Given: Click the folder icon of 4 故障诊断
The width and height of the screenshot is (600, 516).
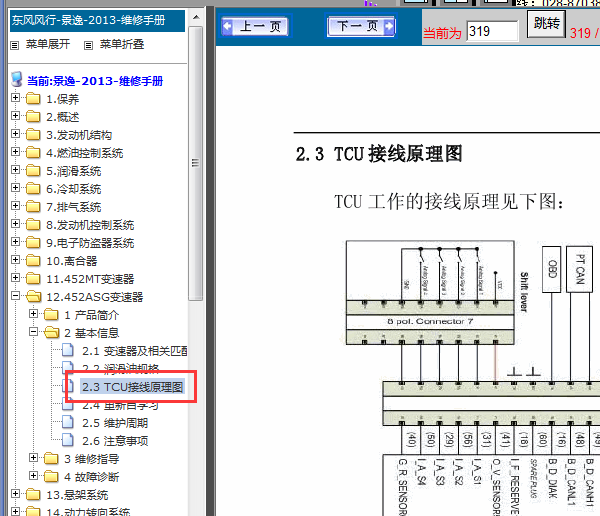Looking at the screenshot, I should pos(51,477).
